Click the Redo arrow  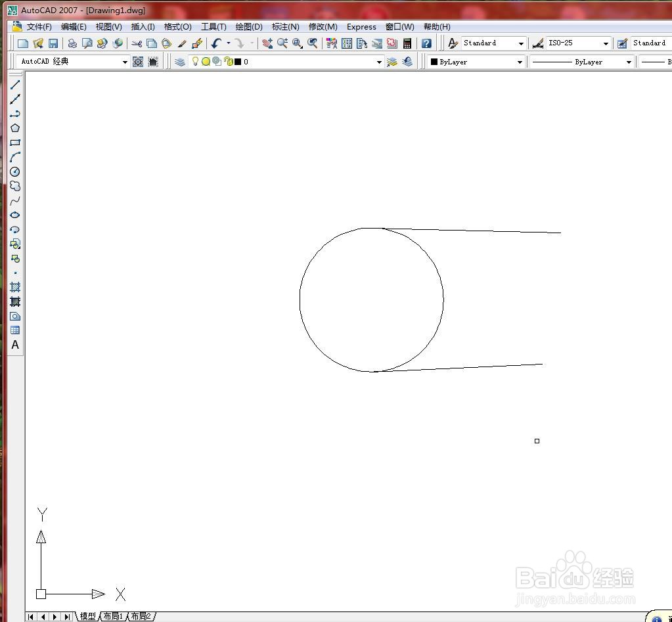[239, 43]
